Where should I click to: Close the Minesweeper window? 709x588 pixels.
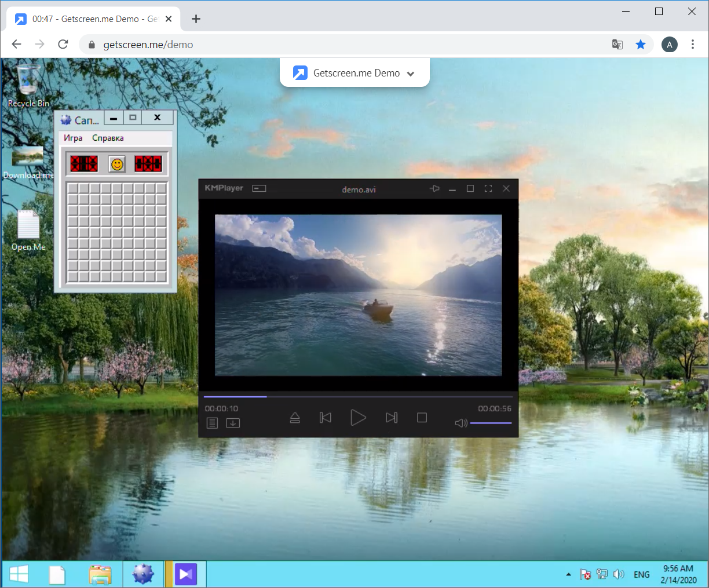[x=157, y=118]
